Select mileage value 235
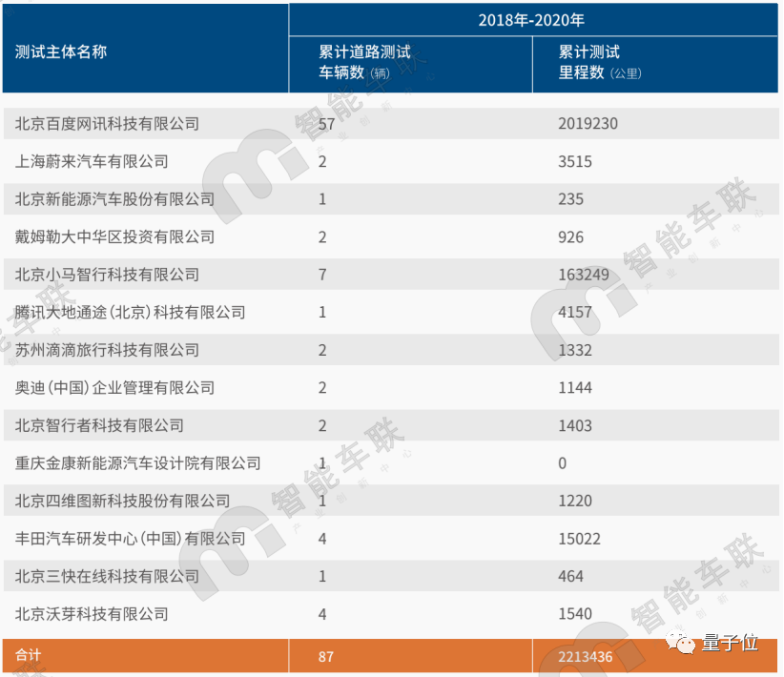784x677 pixels. coord(570,199)
